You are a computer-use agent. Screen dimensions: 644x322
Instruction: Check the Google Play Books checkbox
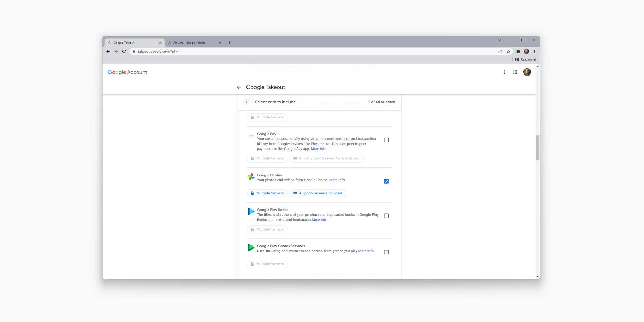(x=386, y=216)
